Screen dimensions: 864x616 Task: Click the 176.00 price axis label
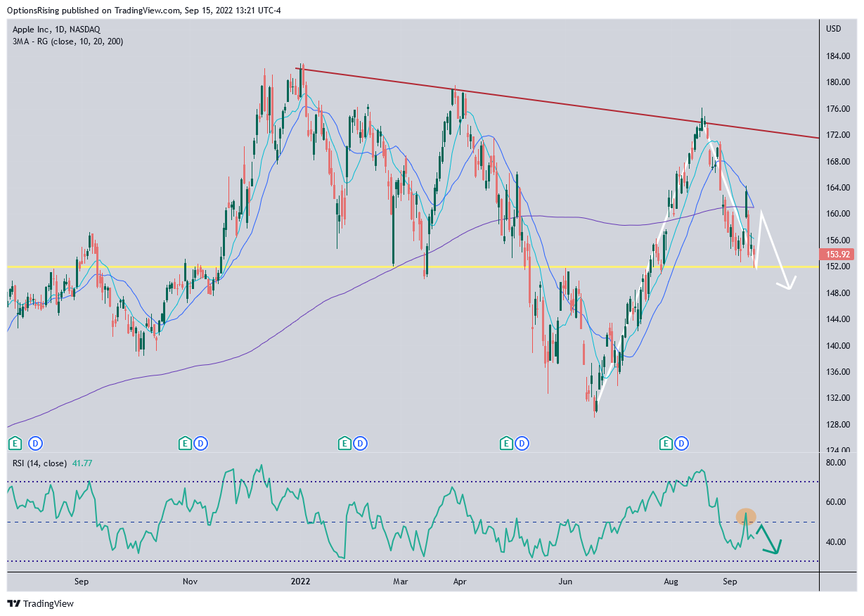(837, 109)
